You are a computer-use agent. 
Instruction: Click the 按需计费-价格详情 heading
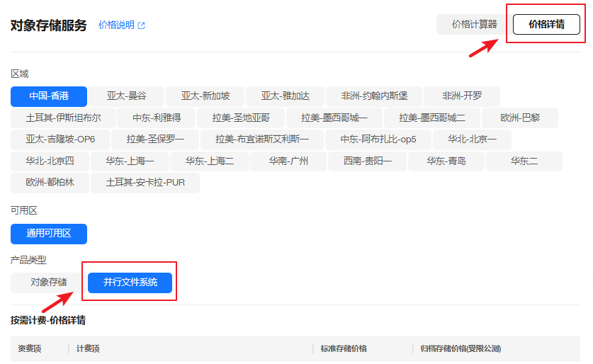48,321
